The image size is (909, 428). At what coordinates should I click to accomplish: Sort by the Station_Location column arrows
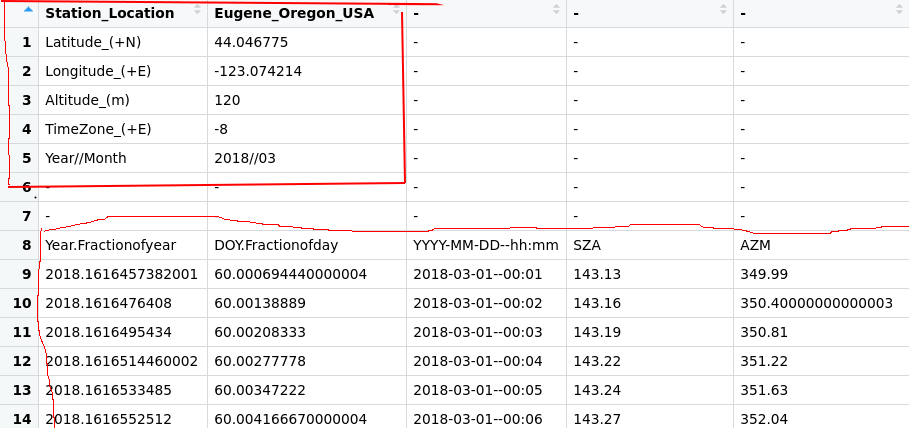tap(197, 9)
